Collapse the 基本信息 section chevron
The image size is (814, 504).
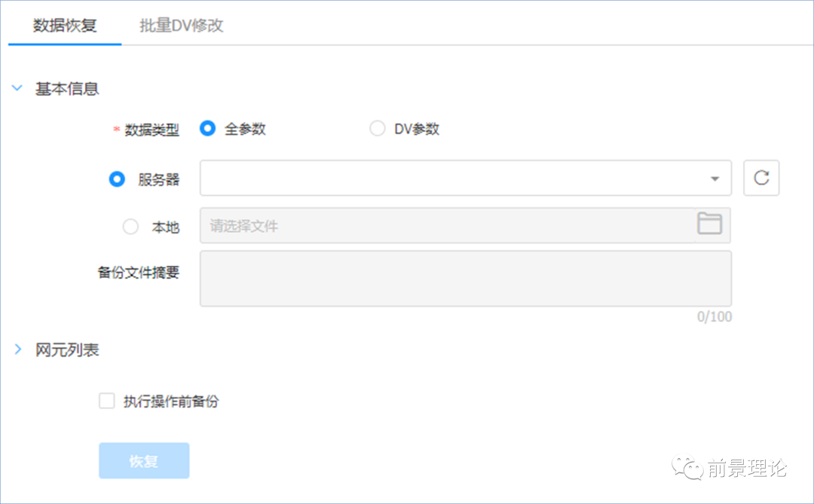(x=17, y=89)
